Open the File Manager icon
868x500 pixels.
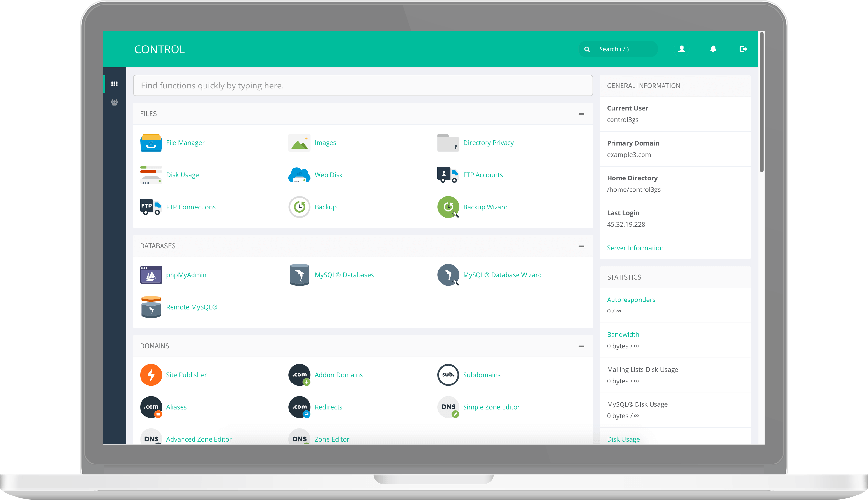click(151, 143)
